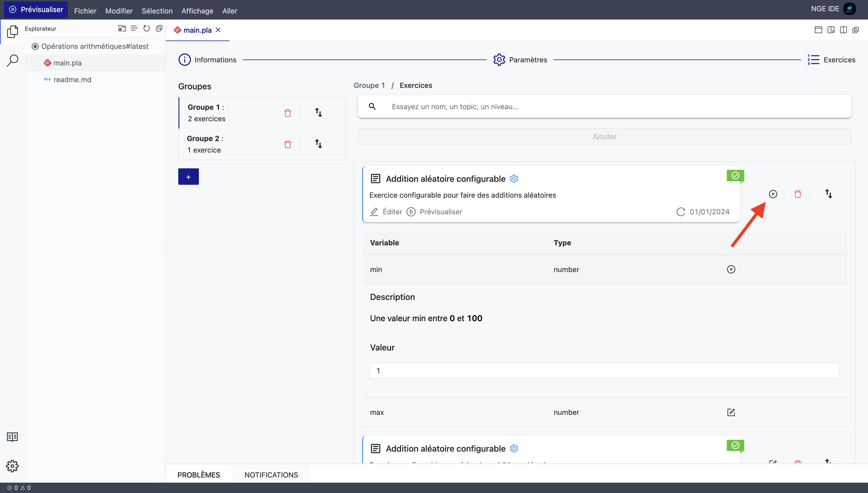The image size is (868, 493).
Task: Close the first exercise's settings with circled X
Action: pos(773,194)
